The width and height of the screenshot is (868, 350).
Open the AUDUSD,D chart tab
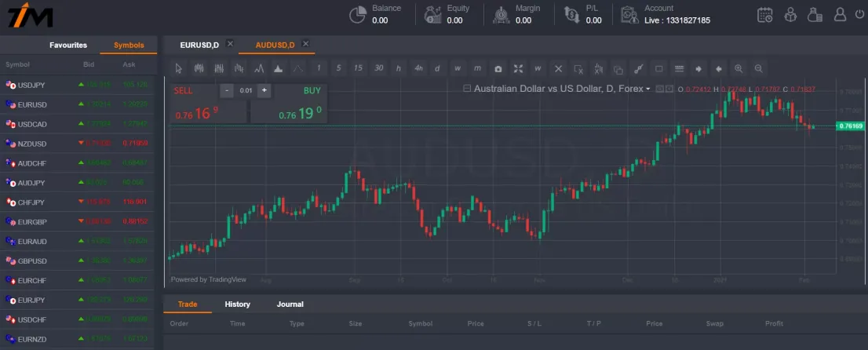(275, 45)
